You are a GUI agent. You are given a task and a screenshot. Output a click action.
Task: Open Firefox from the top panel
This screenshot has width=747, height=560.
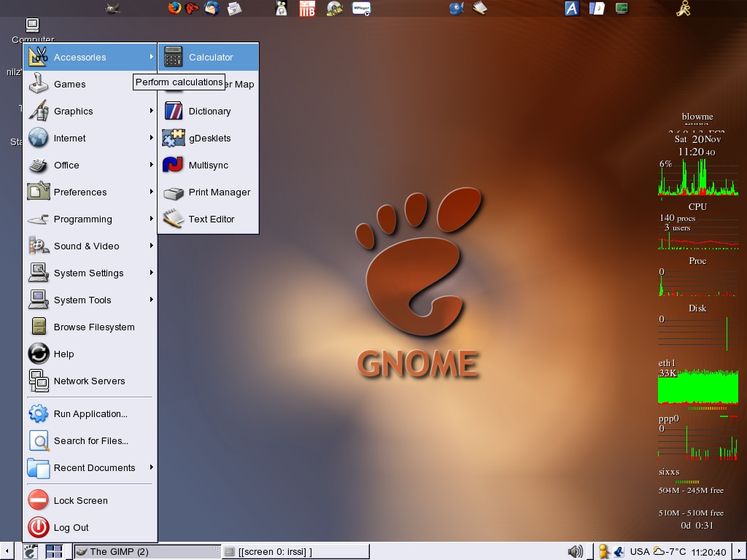174,8
